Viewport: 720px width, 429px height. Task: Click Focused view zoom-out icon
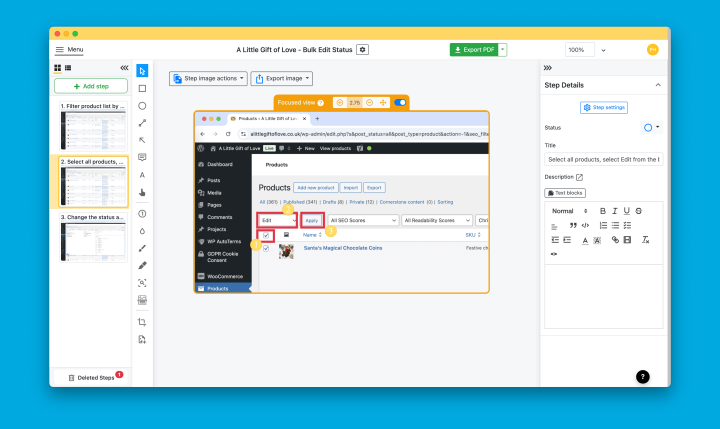point(369,102)
